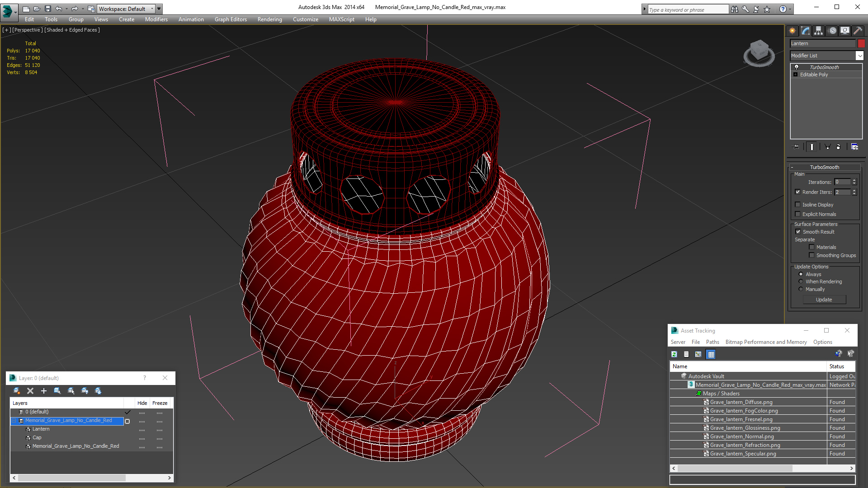This screenshot has width=868, height=488.
Task: Click the keyword search field
Action: (688, 9)
